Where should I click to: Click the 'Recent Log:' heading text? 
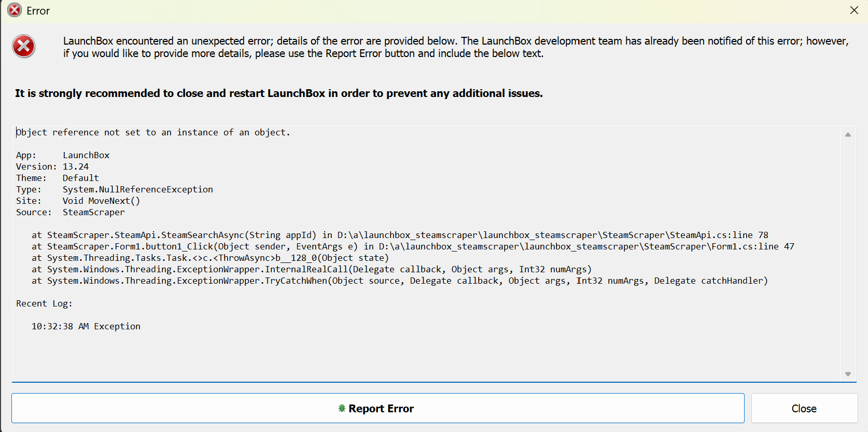pyautogui.click(x=44, y=304)
